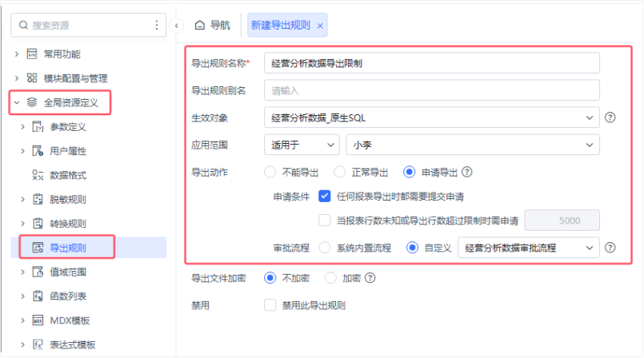The image size is (644, 358).
Task: Open the search box three-dot menu
Action: click(157, 26)
